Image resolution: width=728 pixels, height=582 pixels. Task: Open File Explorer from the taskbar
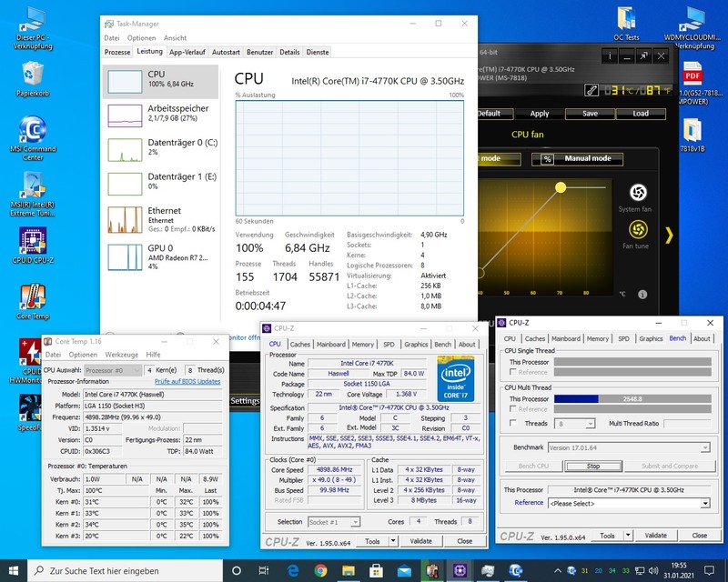point(349,570)
